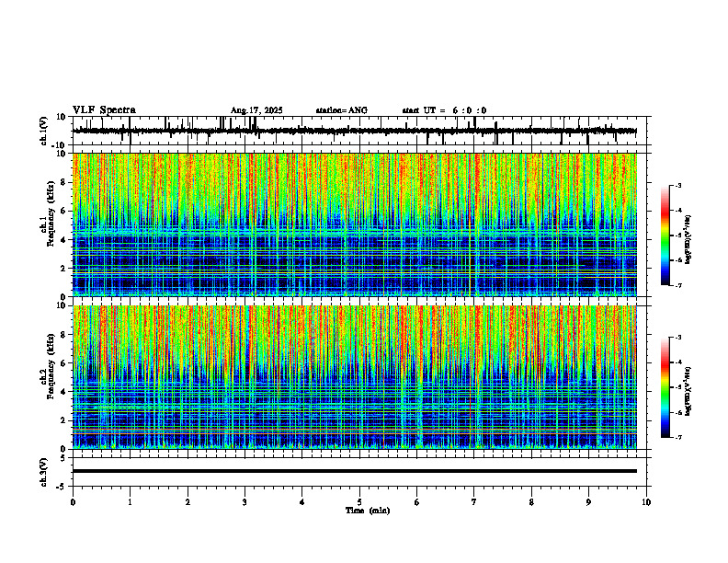Click the 'start UT = 6:0:0' label
728x563 pixels.
(444, 110)
